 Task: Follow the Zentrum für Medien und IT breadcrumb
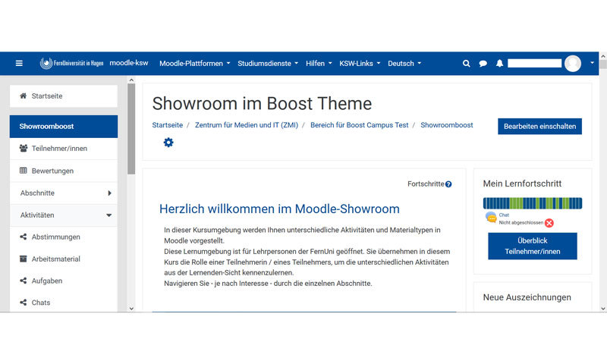247,125
